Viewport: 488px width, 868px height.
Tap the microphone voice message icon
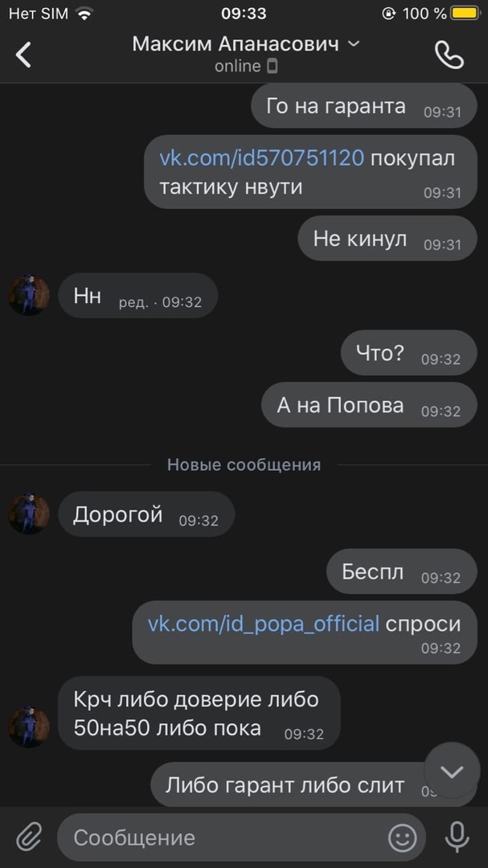[457, 837]
